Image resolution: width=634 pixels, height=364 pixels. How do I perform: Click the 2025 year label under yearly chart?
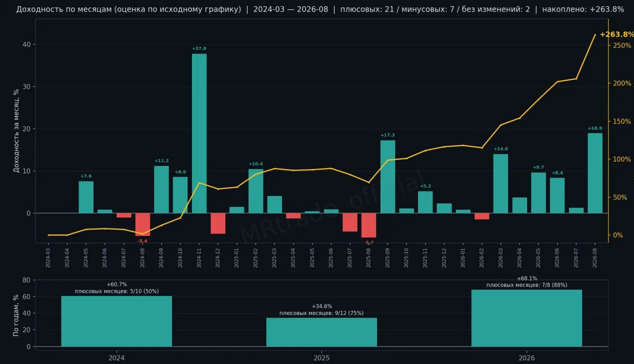click(321, 358)
